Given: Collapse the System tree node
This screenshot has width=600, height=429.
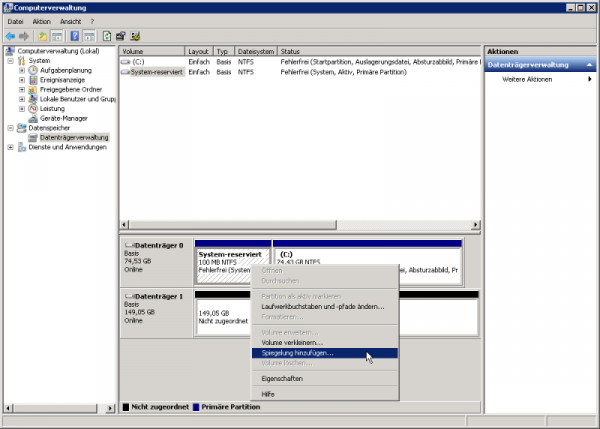Looking at the screenshot, I should click(x=11, y=60).
